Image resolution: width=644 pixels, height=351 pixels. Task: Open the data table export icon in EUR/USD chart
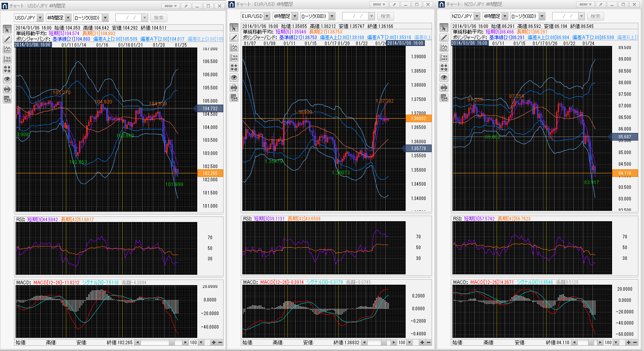pyautogui.click(x=234, y=97)
